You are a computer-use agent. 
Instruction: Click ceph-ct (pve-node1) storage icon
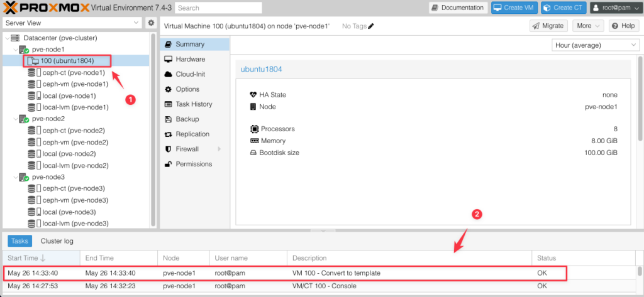(x=34, y=73)
